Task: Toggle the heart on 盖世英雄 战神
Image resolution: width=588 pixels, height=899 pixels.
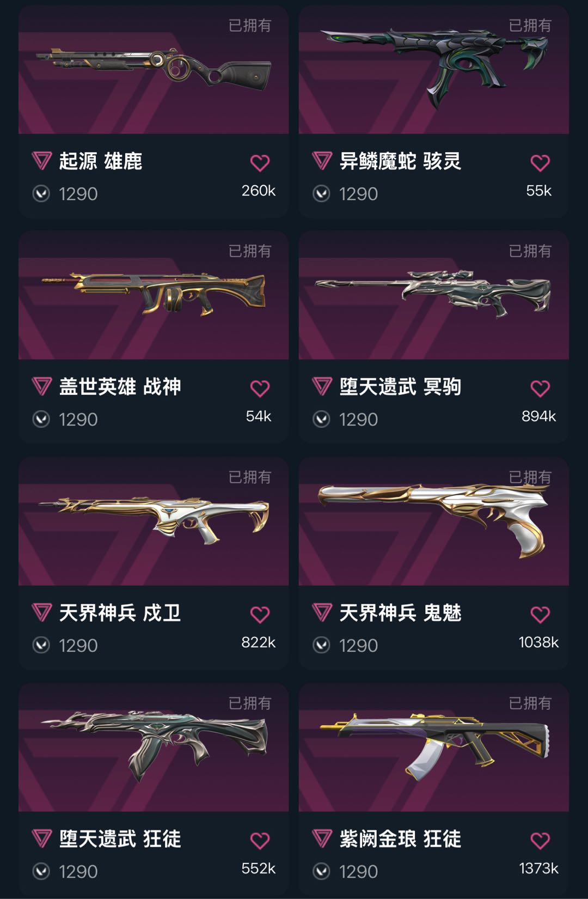Action: pos(260,388)
